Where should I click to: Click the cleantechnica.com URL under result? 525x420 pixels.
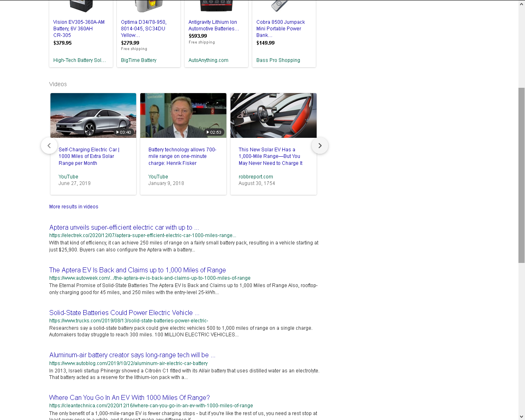[151, 406]
